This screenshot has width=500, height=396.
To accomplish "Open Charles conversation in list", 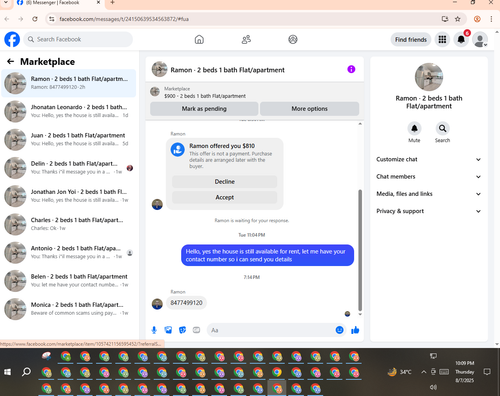I will click(69, 224).
